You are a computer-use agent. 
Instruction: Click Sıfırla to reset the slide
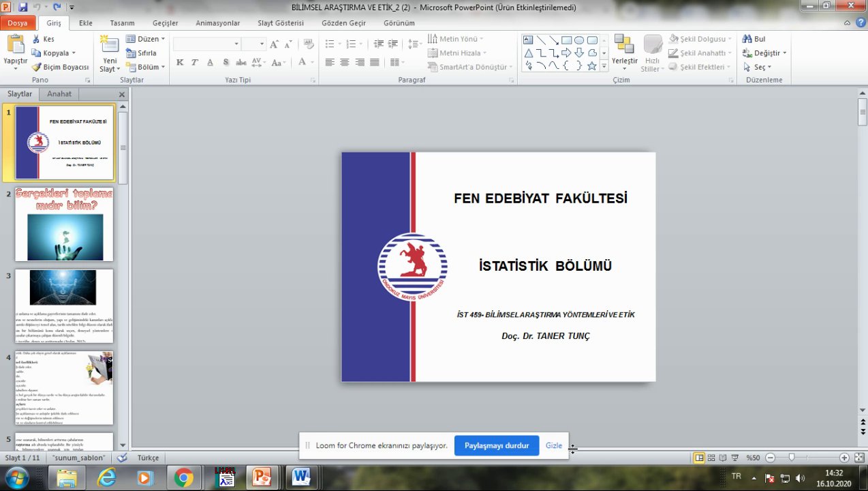142,53
